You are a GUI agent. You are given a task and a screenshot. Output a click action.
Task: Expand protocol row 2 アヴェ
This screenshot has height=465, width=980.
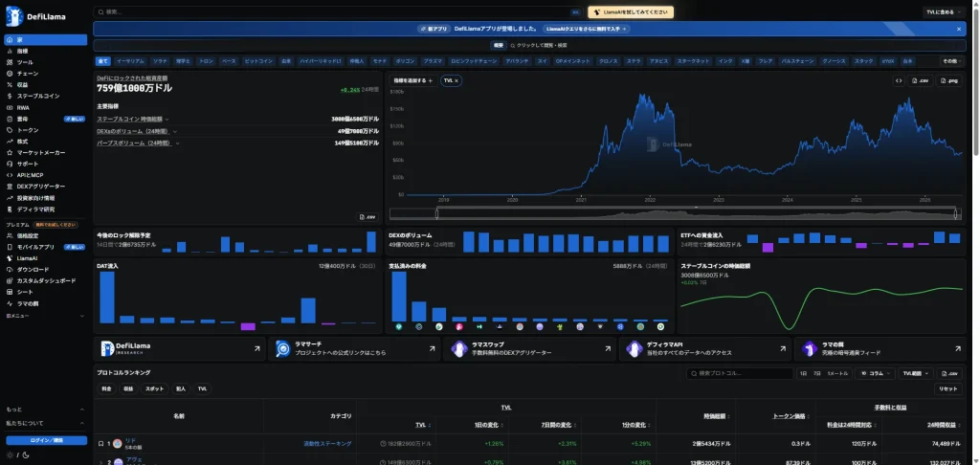[x=100, y=462]
